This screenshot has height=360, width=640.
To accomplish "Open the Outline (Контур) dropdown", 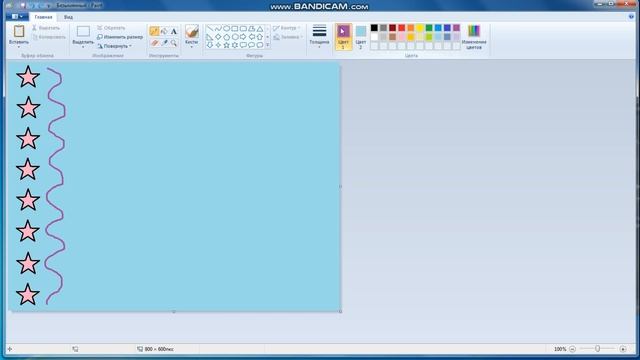I will point(287,28).
